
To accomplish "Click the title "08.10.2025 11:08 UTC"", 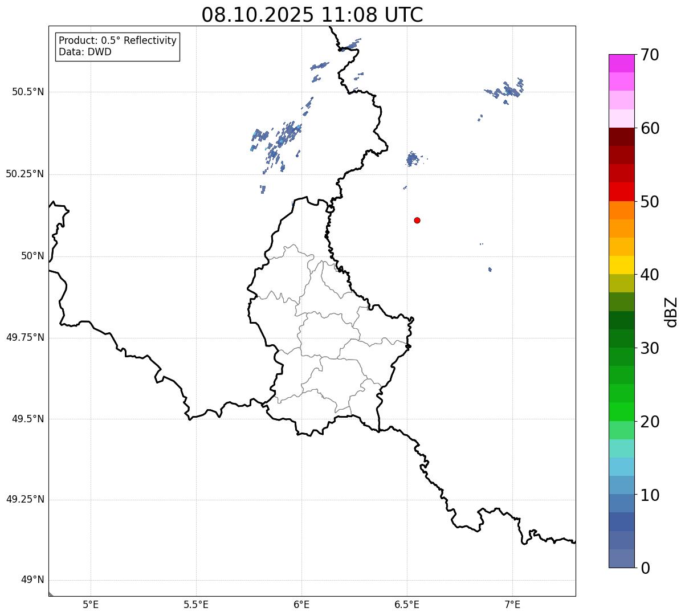I will click(x=312, y=15).
